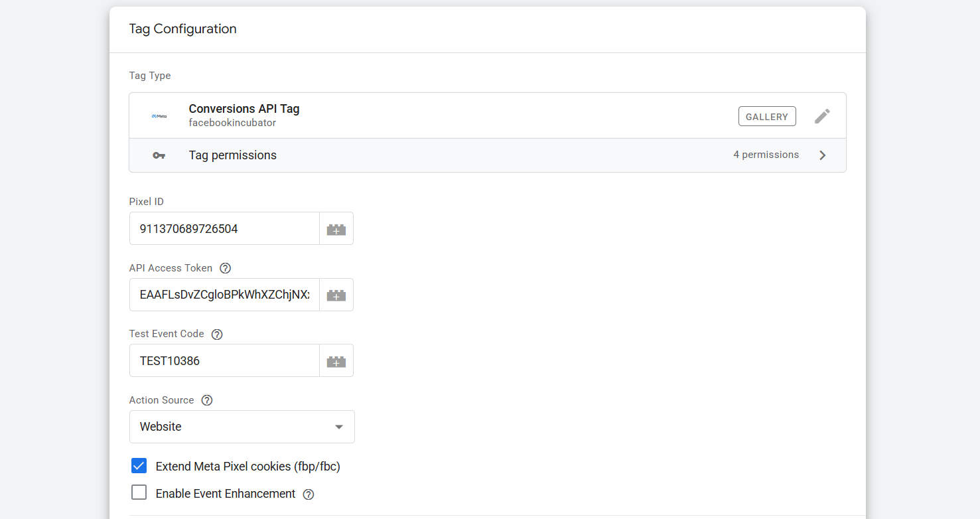Click the pencil edit icon for tag type
Viewport: 980px width, 519px height.
click(x=822, y=116)
